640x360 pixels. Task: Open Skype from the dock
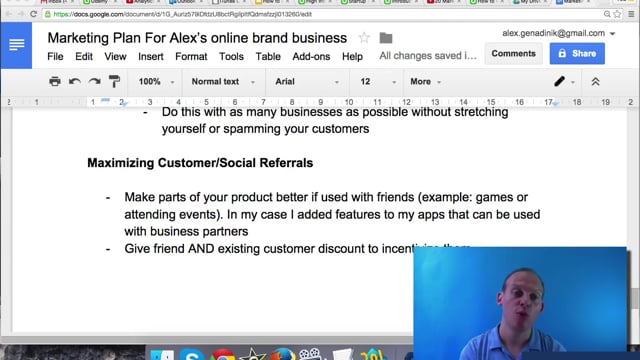pyautogui.click(x=192, y=354)
